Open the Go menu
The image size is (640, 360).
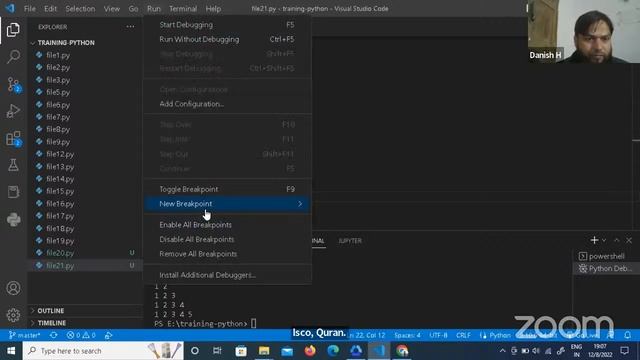click(x=133, y=9)
